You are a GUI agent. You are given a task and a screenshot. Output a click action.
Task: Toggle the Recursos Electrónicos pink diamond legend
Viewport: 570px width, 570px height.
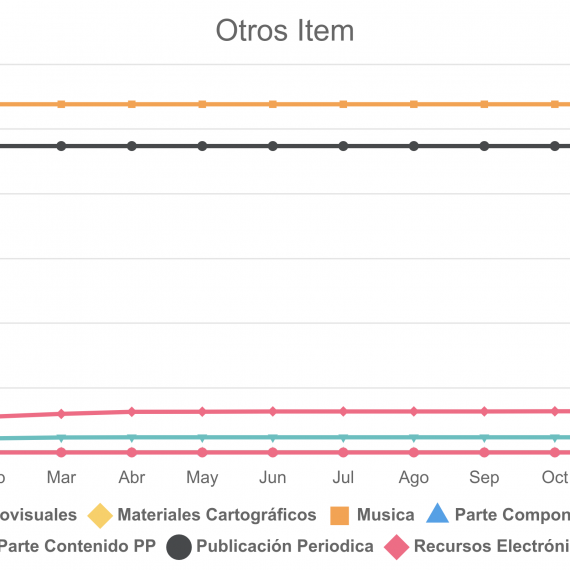[397, 547]
